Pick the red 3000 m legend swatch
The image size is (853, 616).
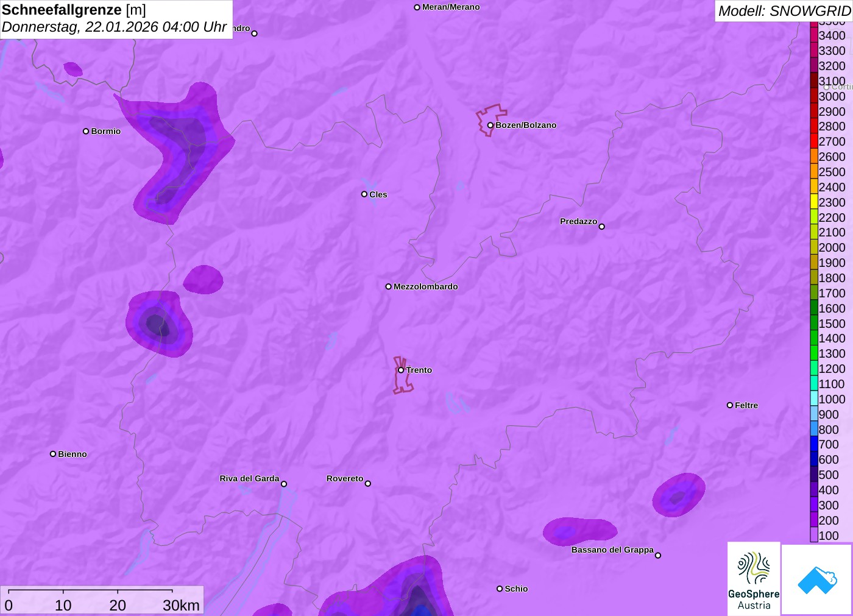814,96
